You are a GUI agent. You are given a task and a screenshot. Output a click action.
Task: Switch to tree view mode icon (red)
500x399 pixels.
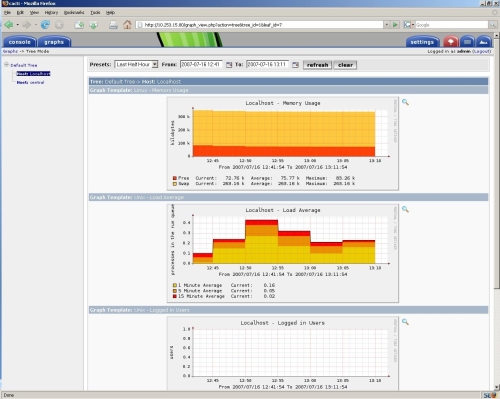click(x=451, y=42)
